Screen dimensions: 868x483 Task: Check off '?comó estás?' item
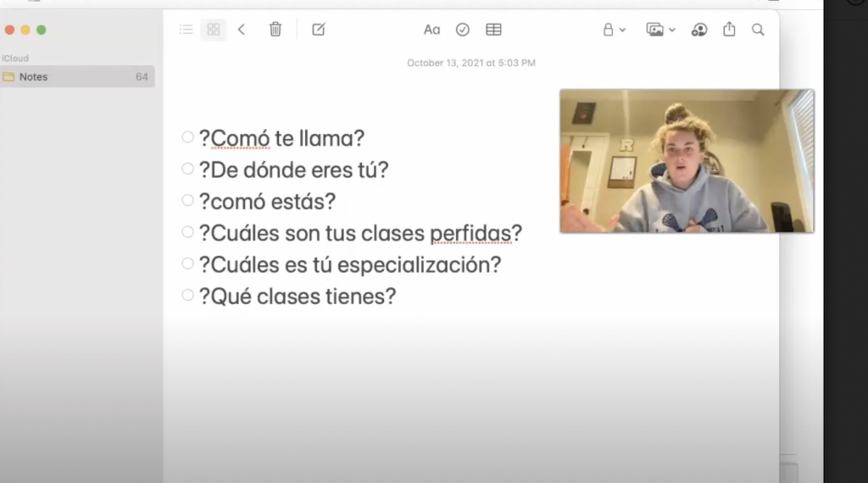(187, 200)
